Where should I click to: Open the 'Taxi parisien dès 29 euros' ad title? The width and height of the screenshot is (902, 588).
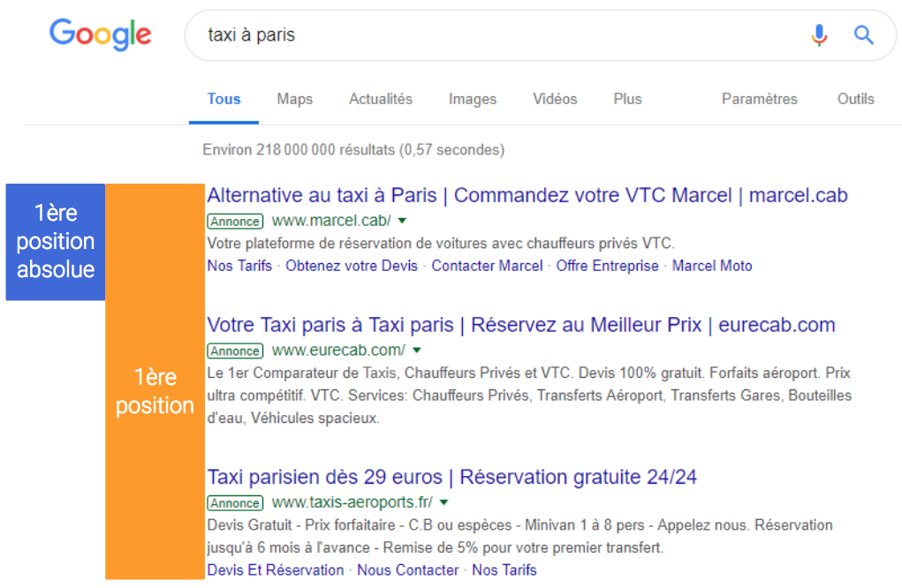[451, 477]
